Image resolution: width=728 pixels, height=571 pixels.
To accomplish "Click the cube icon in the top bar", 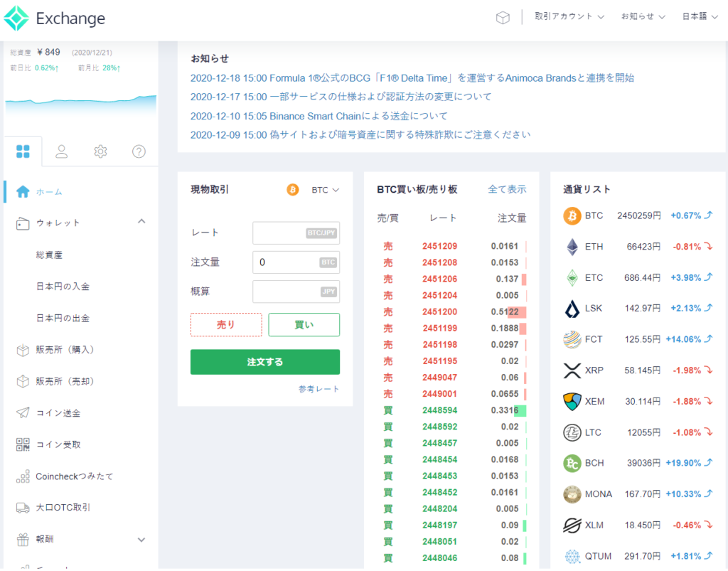I will point(503,17).
